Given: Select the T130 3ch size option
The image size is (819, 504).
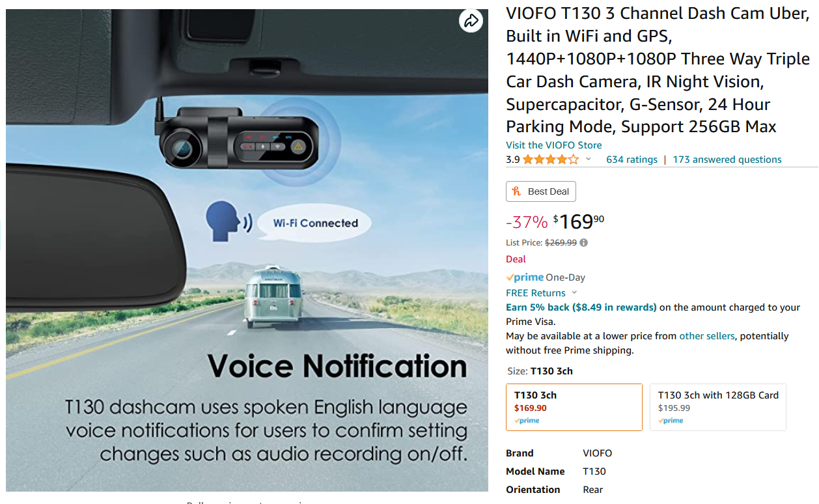Looking at the screenshot, I should tap(574, 407).
